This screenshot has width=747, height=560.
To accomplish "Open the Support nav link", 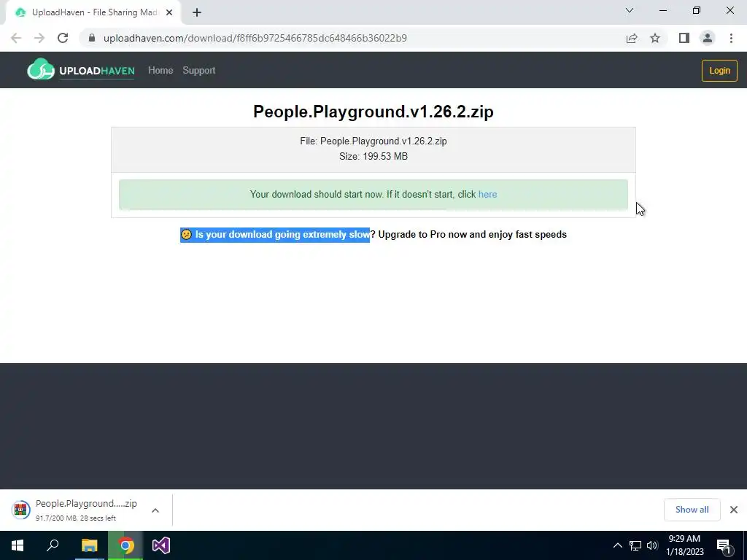I will [198, 71].
